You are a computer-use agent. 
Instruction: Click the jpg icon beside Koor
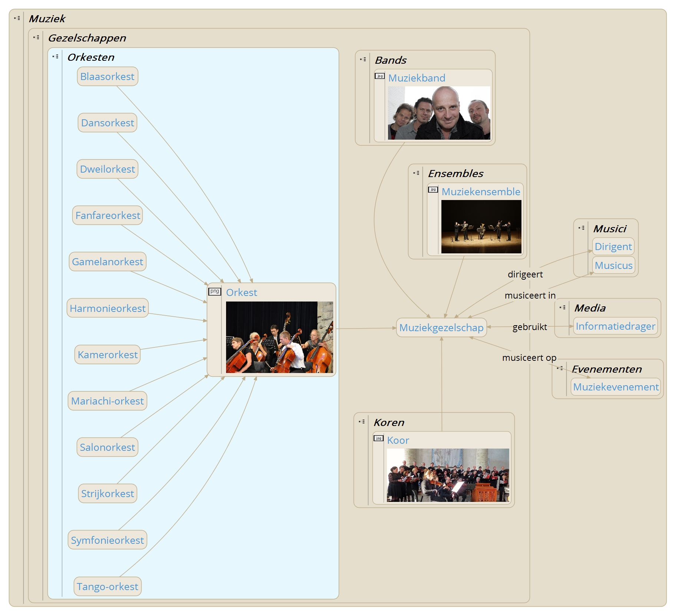coord(378,439)
